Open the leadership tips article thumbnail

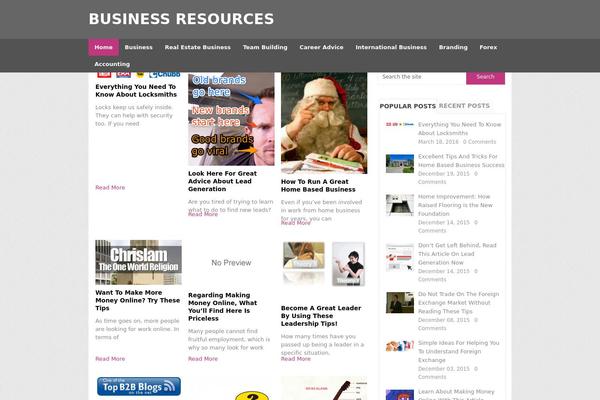click(324, 264)
